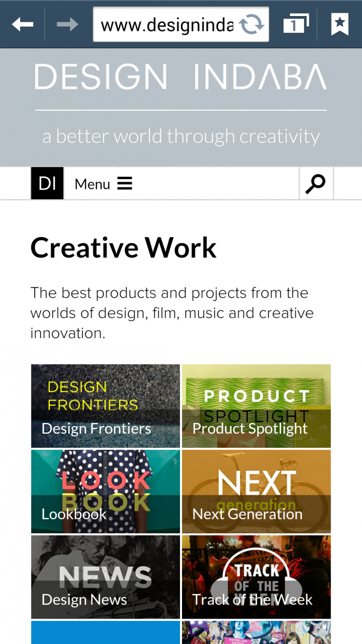Image resolution: width=362 pixels, height=644 pixels.
Task: Open the search magnifier icon
Action: tap(315, 184)
